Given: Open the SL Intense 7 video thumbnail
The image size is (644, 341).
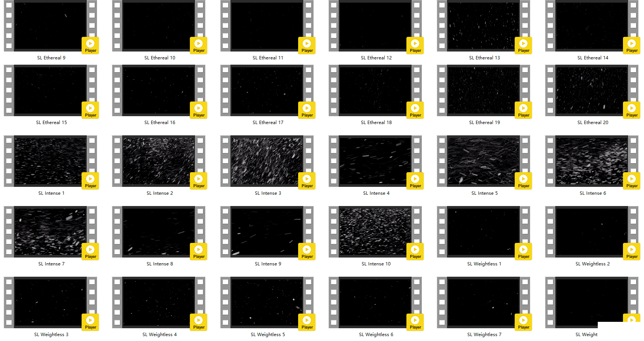Looking at the screenshot, I should (50, 232).
